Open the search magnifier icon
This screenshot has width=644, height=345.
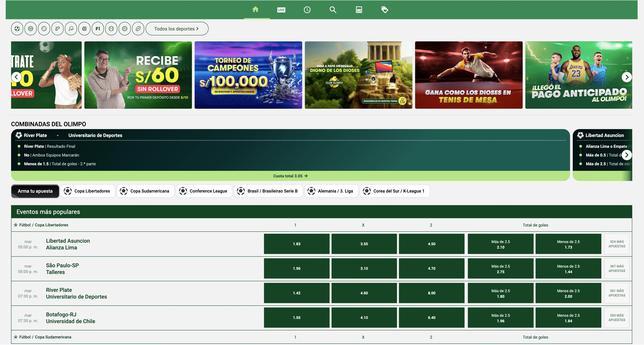point(333,10)
